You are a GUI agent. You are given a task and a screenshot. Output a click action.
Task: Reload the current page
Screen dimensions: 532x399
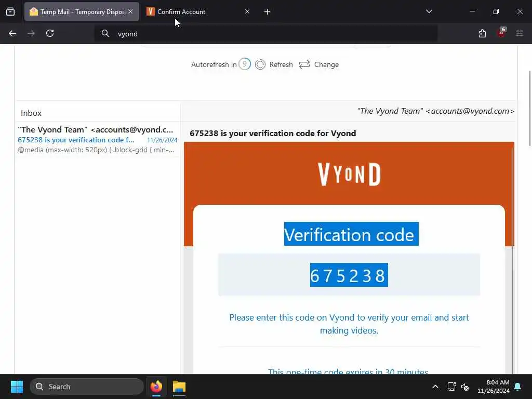pyautogui.click(x=50, y=33)
